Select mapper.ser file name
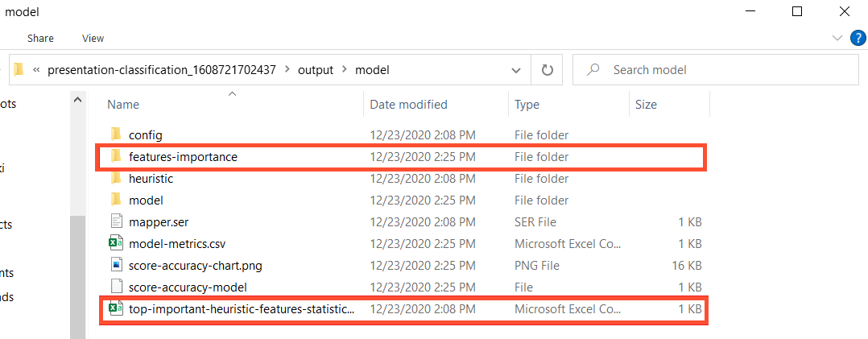 [x=159, y=222]
